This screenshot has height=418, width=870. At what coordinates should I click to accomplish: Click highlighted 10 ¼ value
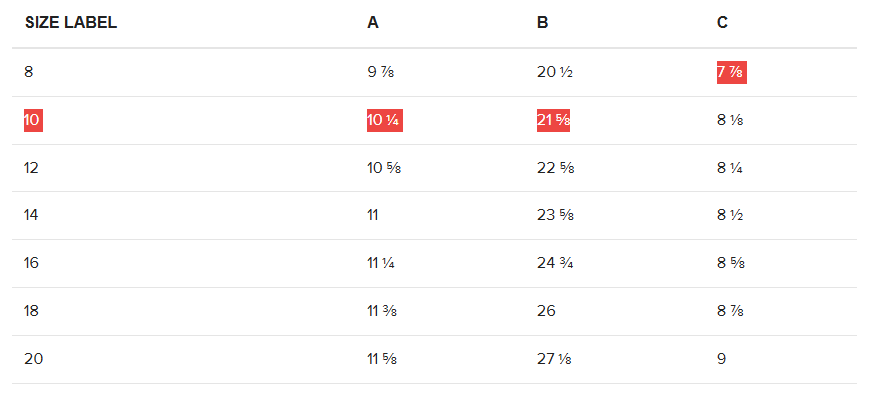pos(385,120)
